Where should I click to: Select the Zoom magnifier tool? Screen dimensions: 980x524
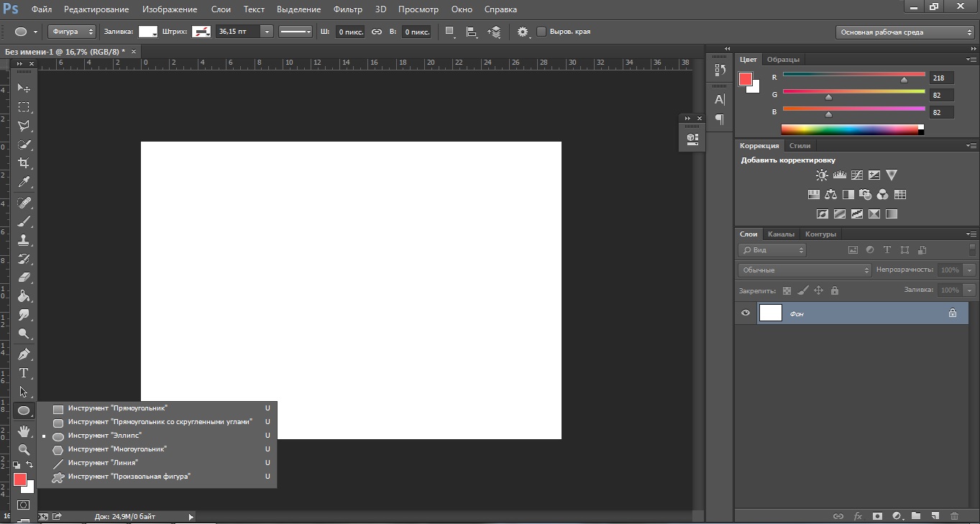tap(24, 450)
